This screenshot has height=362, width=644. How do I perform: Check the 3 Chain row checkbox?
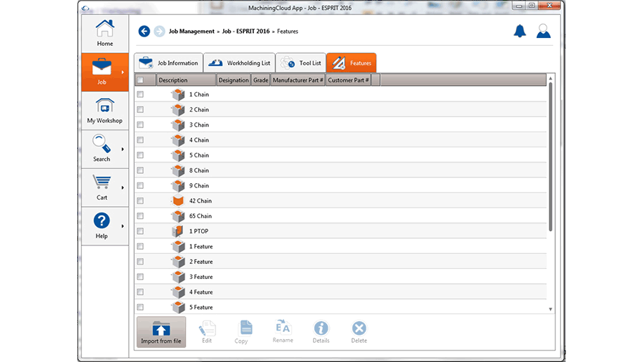click(140, 124)
